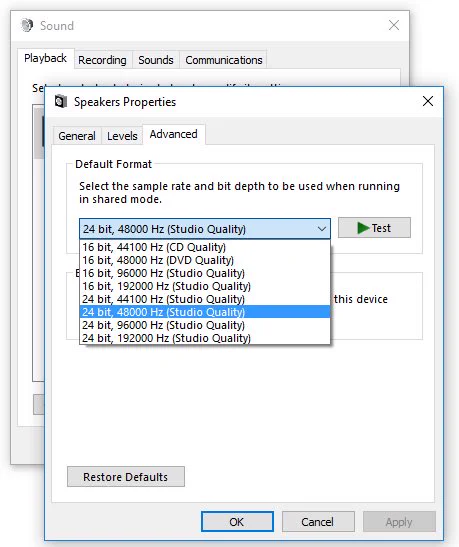Open the Levels tab
This screenshot has width=459, height=547.
[122, 136]
